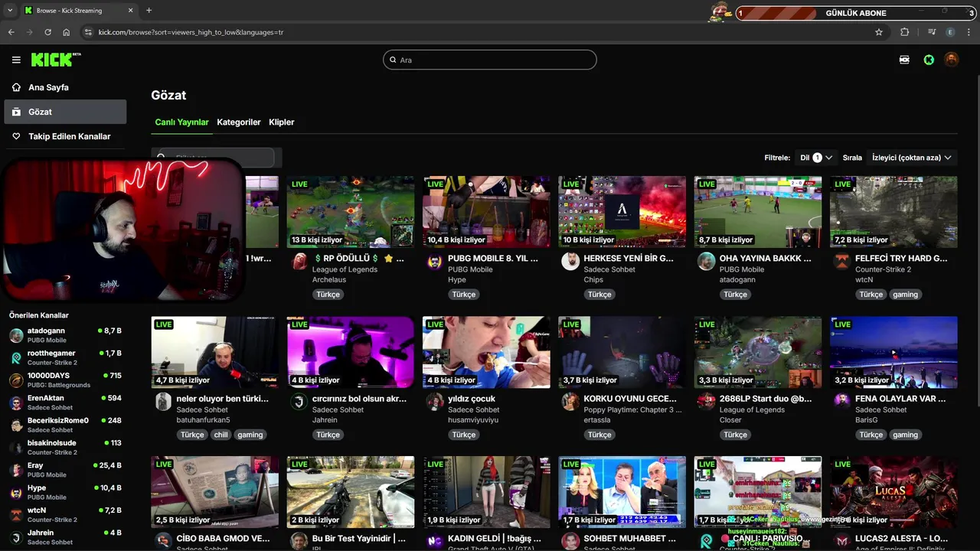The height and width of the screenshot is (551, 980).
Task: Open rootthegamer avatar in recommended channels
Action: [16, 357]
